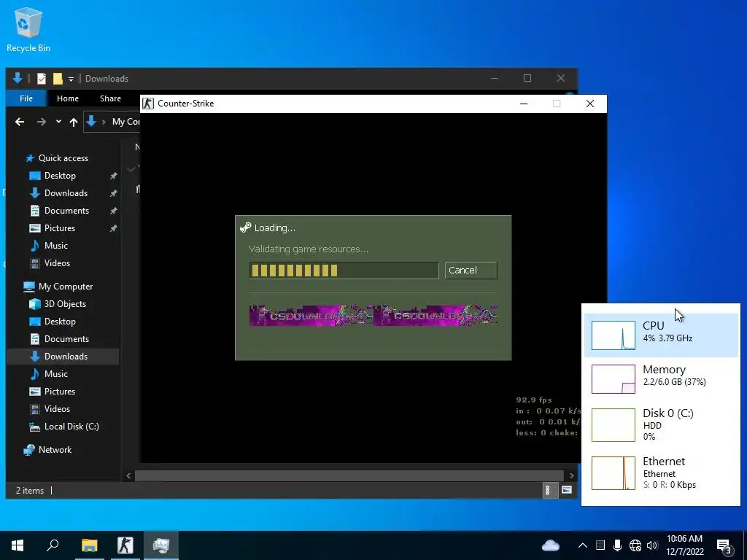Show hidden tray icons chevron
Screen dimensions: 747x560
click(x=583, y=545)
